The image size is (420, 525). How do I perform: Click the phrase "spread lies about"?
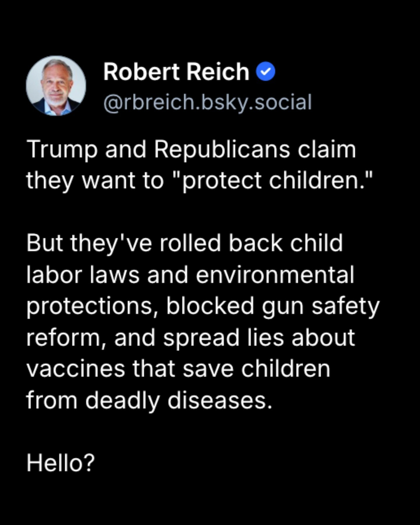(259, 338)
